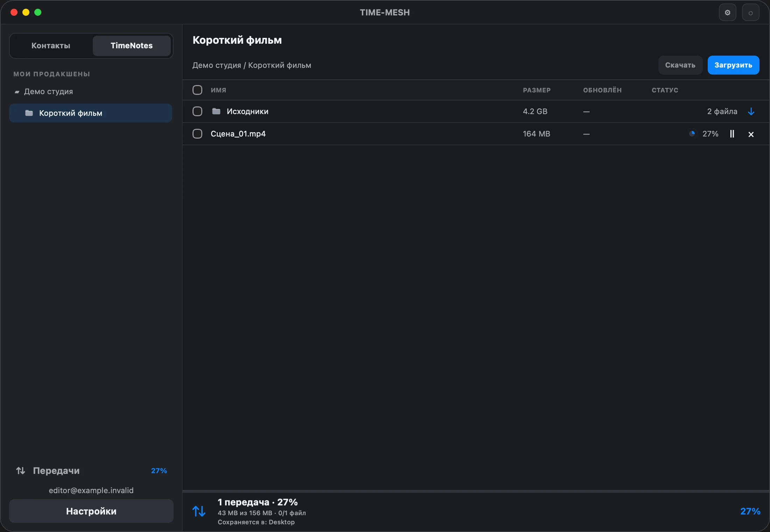Image resolution: width=770 pixels, height=532 pixels.
Task: Click the Демо студия breadcrumb link
Action: click(x=217, y=65)
